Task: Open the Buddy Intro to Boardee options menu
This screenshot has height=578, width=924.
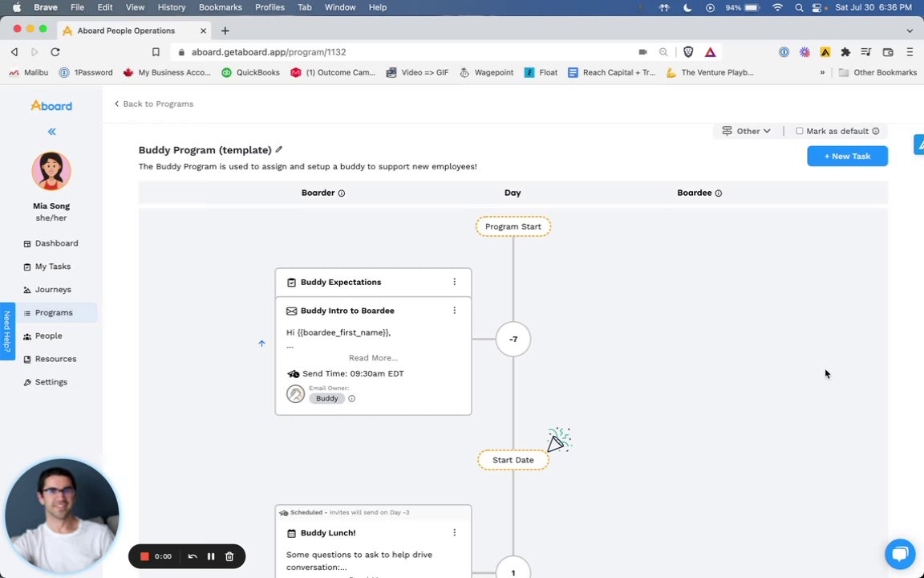Action: 454,311
